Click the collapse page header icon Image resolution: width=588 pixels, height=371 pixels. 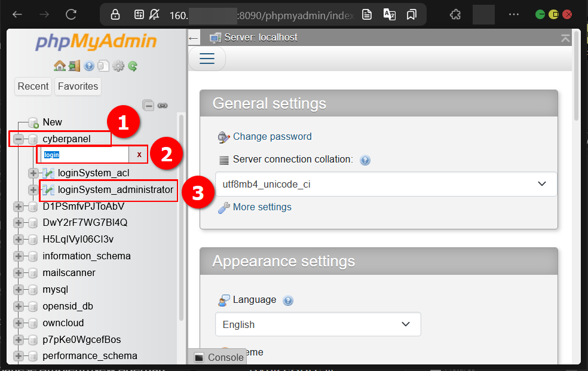(x=565, y=38)
